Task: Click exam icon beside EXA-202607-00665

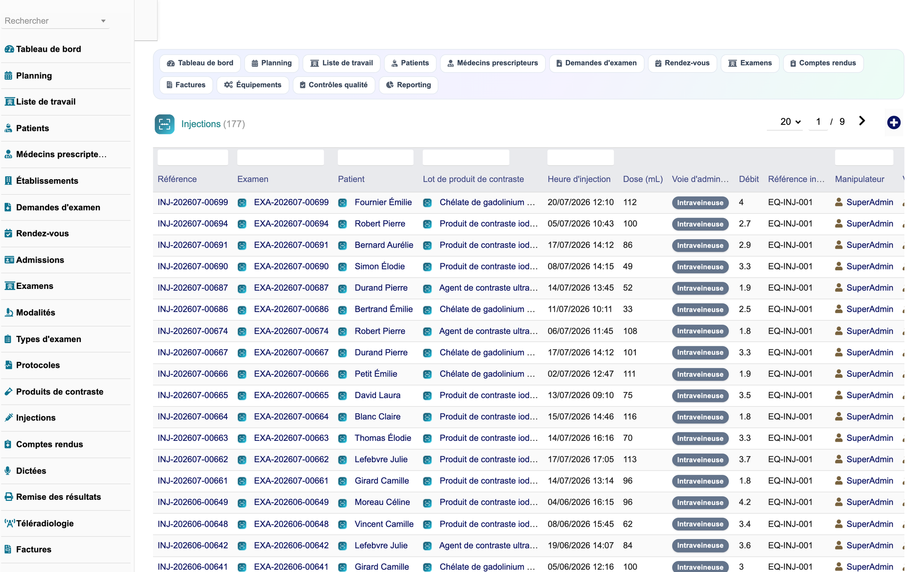Action: tap(242, 396)
